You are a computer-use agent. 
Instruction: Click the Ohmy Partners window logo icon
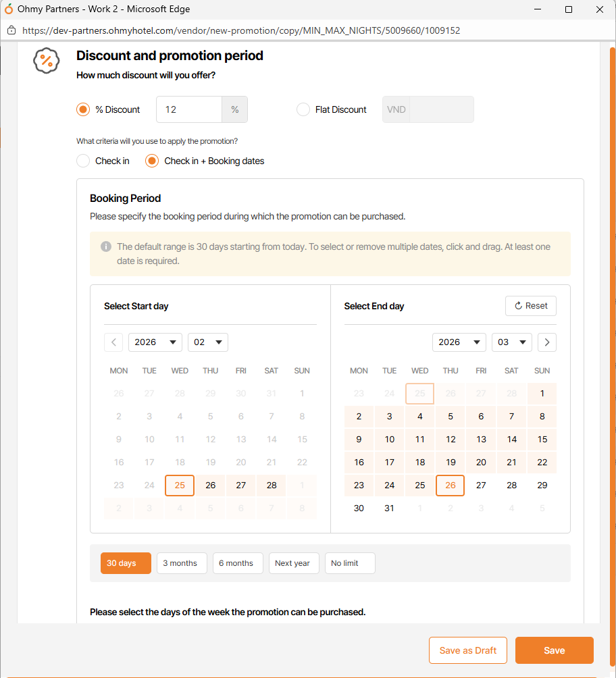(9, 9)
